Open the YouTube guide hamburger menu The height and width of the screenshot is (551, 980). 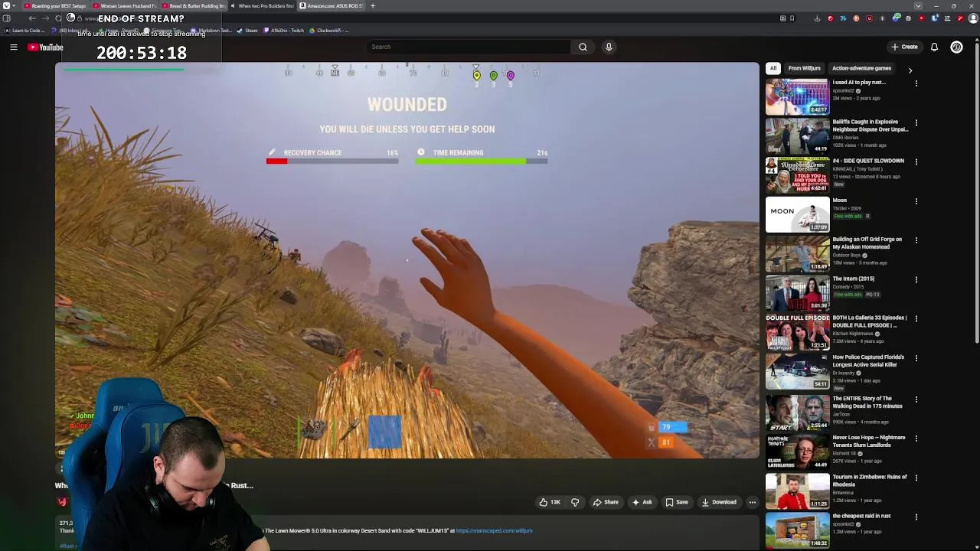tap(13, 47)
